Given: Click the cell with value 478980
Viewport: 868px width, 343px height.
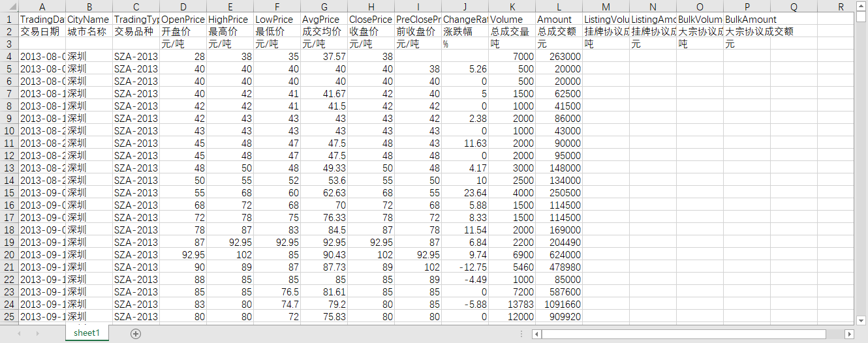Looking at the screenshot, I should (x=559, y=267).
